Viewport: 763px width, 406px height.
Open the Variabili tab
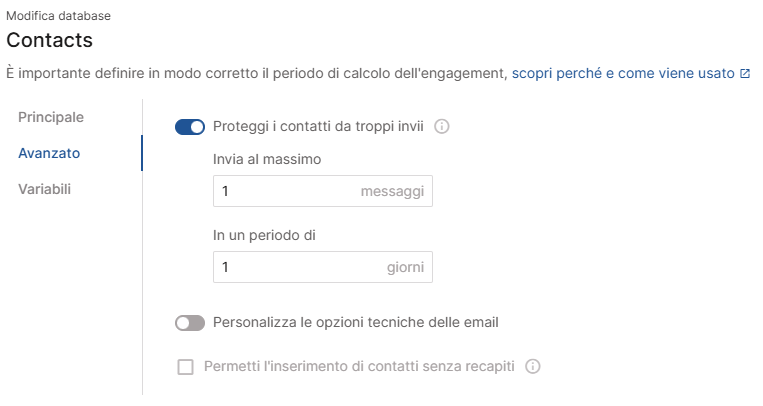[x=46, y=189]
